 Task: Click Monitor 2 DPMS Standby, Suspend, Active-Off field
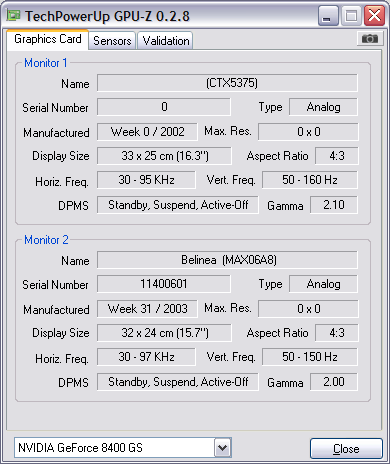[178, 382]
